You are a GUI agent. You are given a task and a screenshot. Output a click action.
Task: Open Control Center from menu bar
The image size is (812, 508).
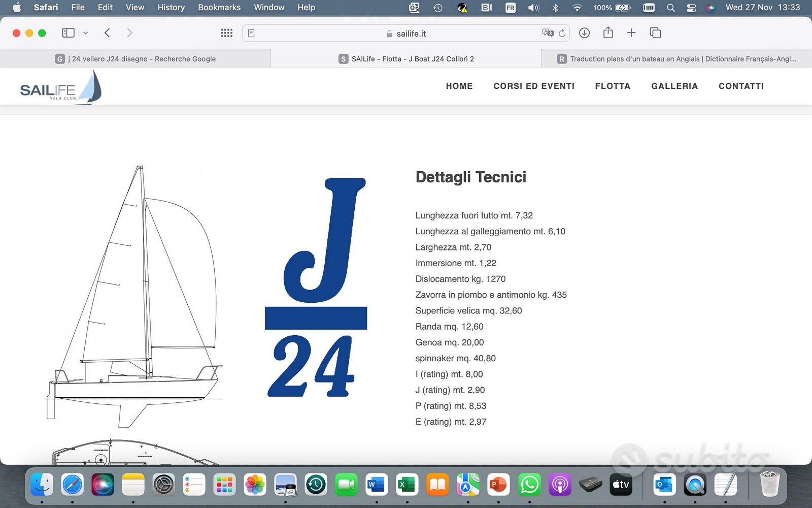click(x=691, y=8)
